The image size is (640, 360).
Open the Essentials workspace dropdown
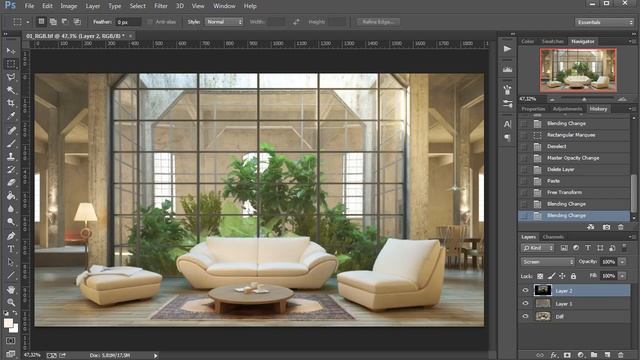[604, 22]
